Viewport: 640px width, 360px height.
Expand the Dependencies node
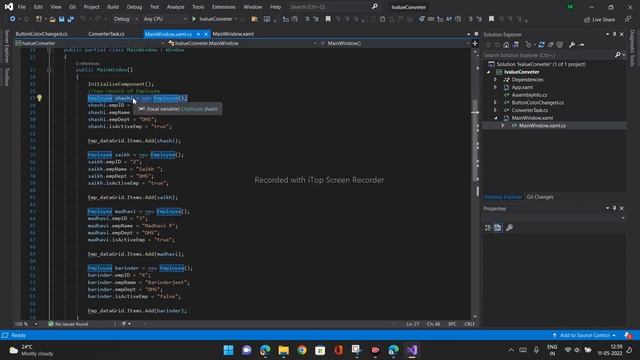[496, 80]
